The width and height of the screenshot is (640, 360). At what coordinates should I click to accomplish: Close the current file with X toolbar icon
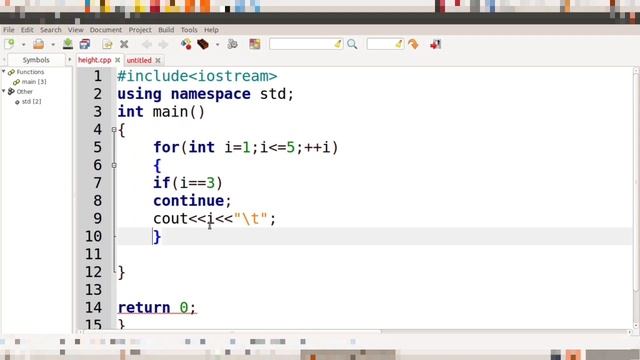point(124,44)
